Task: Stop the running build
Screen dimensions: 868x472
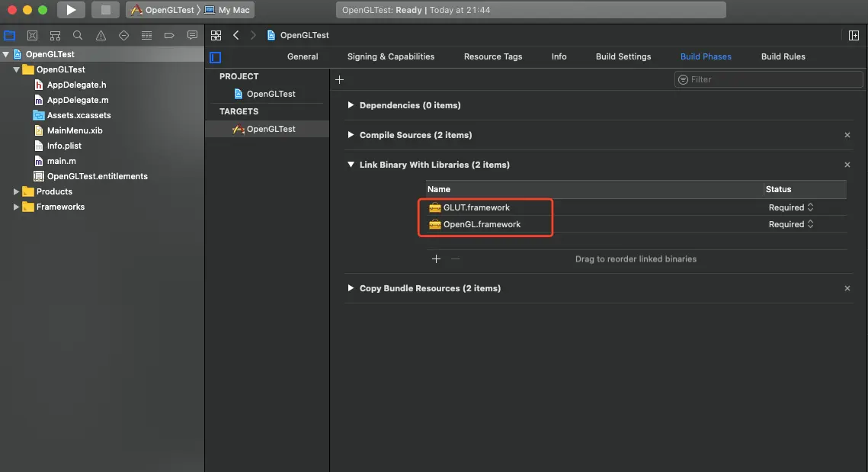Action: (105, 10)
